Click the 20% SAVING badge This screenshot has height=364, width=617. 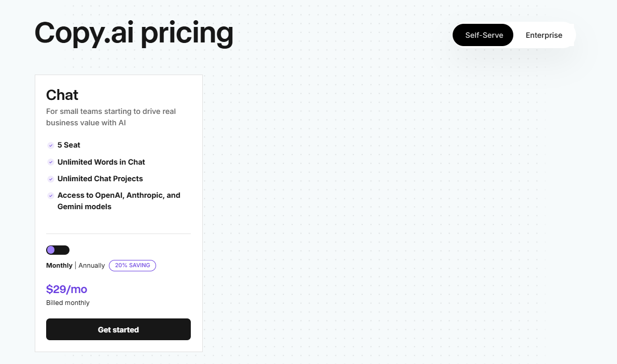tap(132, 266)
